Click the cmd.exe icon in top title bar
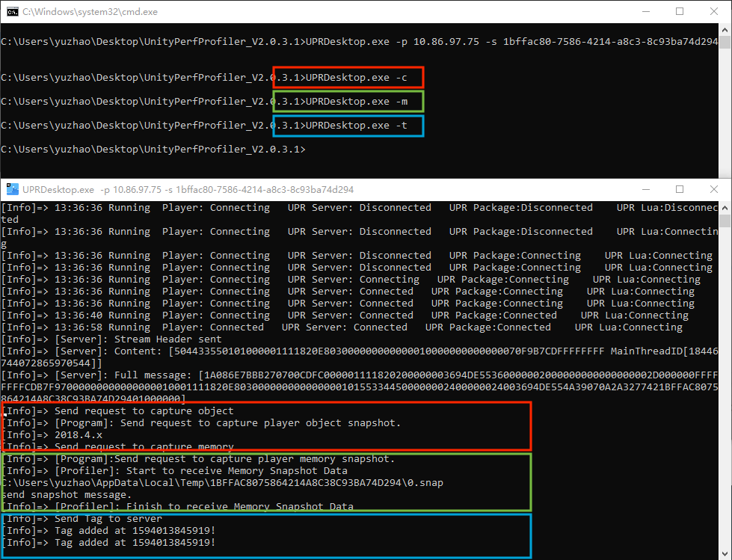Viewport: 732px width, 560px height. 12,12
